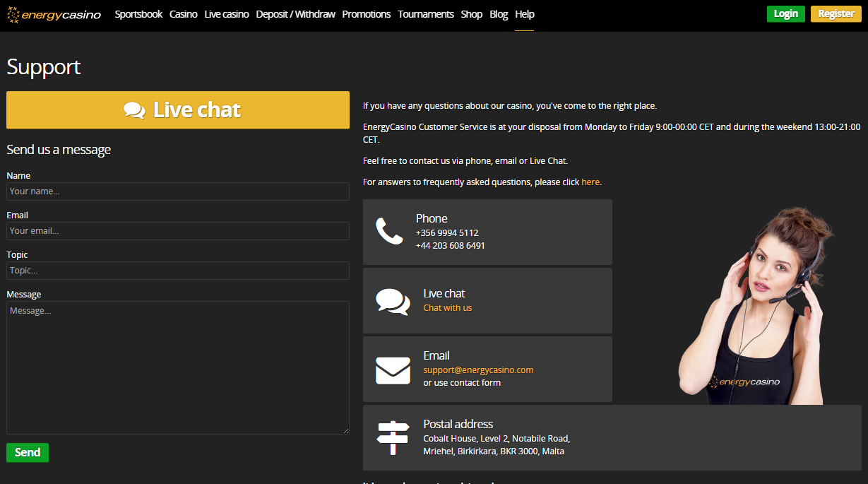Focus the 'Your email...' input field
Image resolution: width=868 pixels, height=484 pixels.
[x=178, y=231]
